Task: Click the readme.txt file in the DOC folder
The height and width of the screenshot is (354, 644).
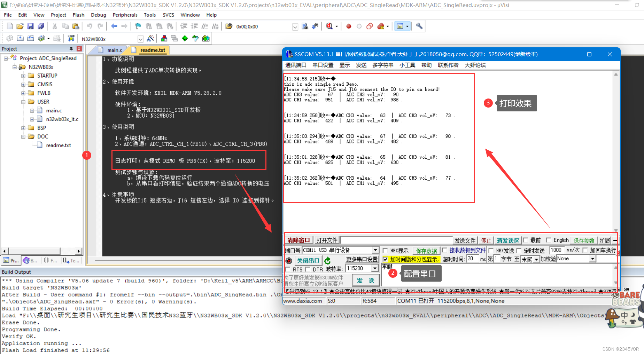Action: [x=58, y=145]
